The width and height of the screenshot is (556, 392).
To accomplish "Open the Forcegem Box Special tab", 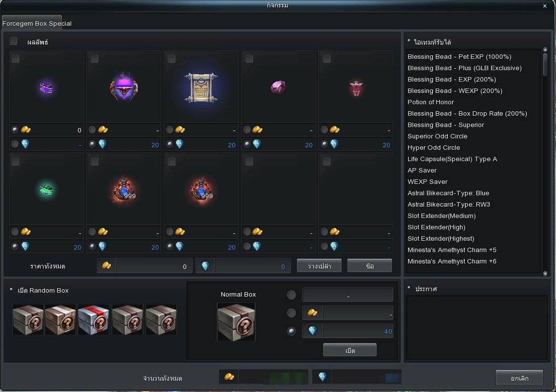I will 37,23.
